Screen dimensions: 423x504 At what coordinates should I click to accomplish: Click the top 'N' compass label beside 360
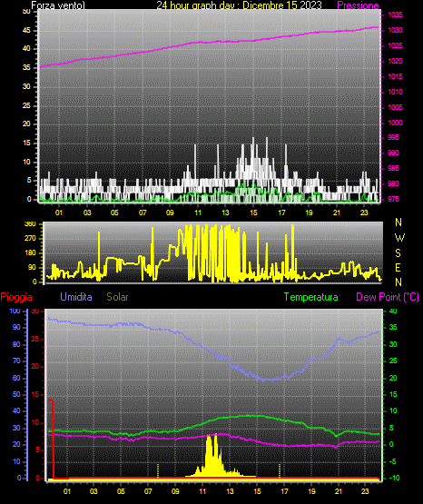pyautogui.click(x=398, y=222)
